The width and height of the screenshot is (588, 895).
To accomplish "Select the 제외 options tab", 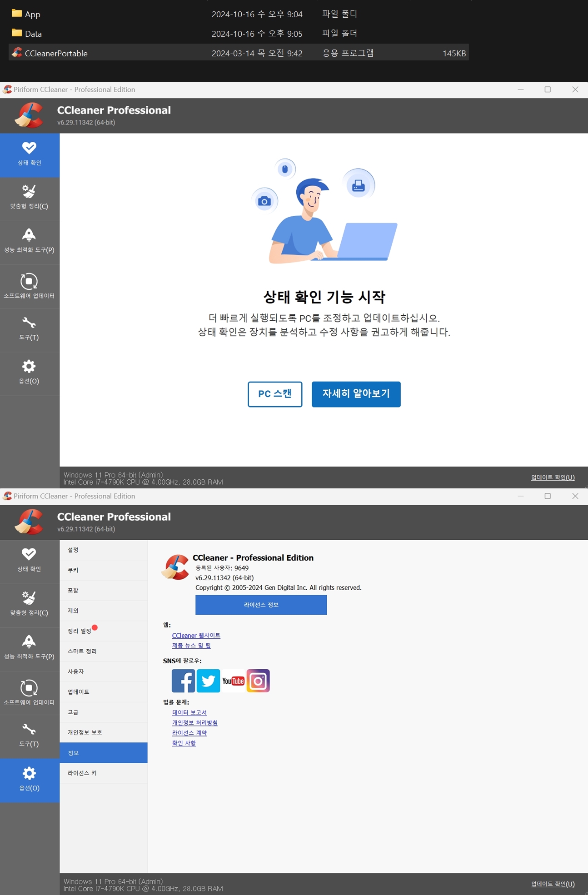I will point(104,611).
